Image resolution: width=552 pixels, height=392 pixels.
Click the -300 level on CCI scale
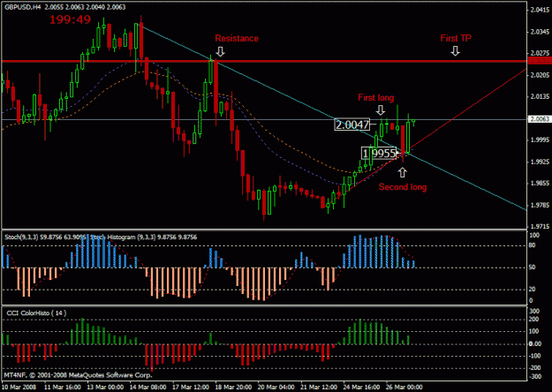pyautogui.click(x=535, y=376)
